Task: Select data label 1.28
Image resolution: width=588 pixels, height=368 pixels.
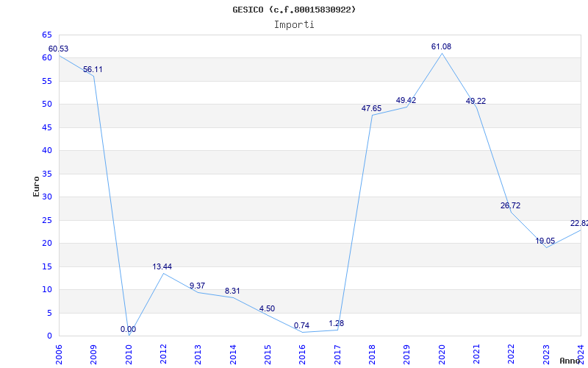Action: tap(337, 323)
